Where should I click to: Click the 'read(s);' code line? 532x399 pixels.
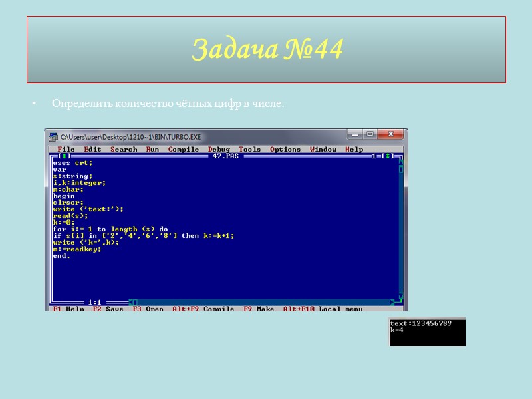pyautogui.click(x=70, y=215)
